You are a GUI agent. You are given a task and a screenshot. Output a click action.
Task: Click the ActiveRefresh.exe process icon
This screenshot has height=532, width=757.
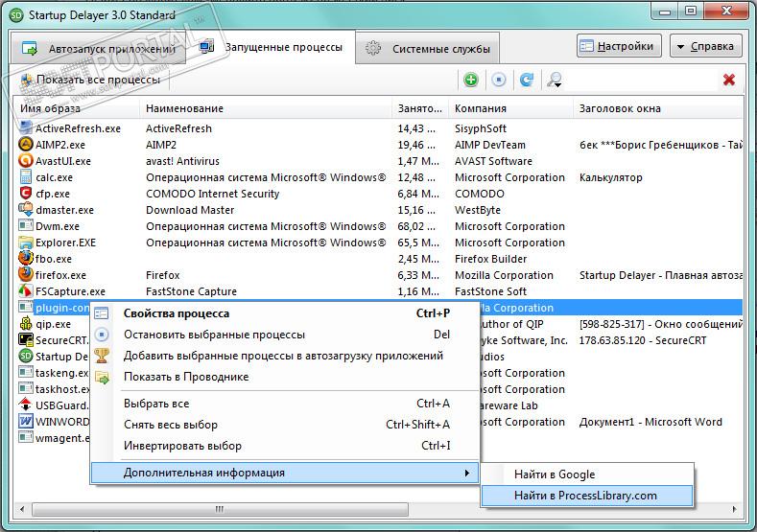pyautogui.click(x=26, y=128)
